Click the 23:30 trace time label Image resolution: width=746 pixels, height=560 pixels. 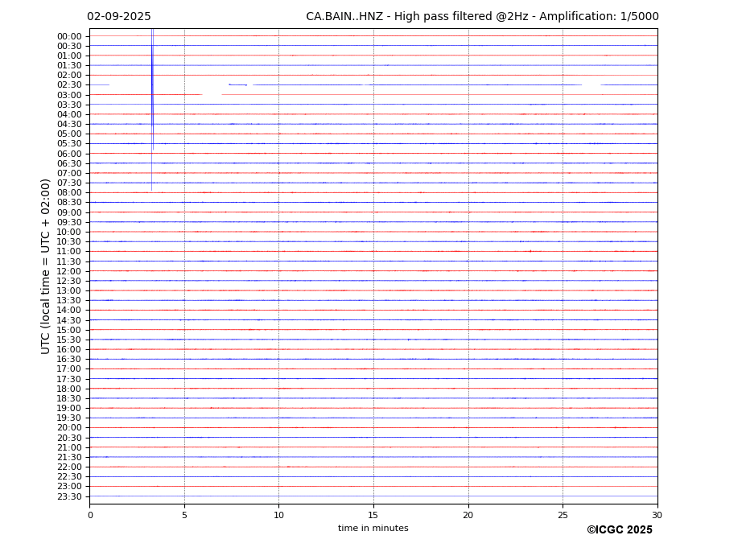click(69, 496)
